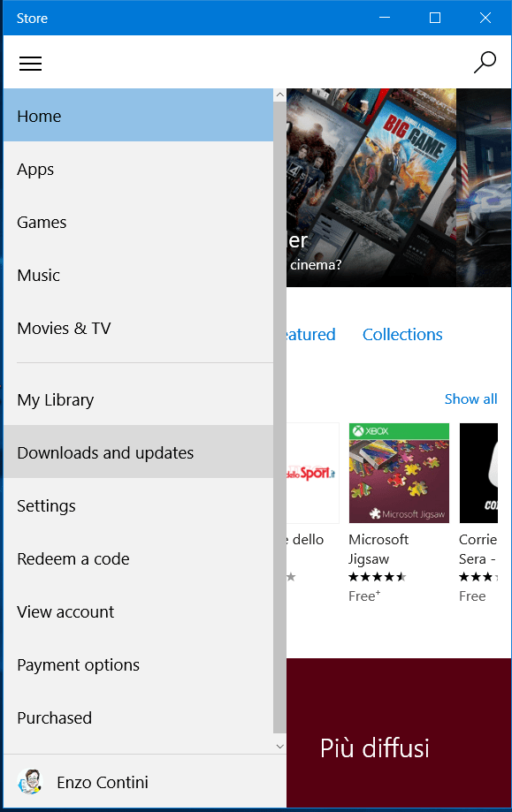The width and height of the screenshot is (512, 812).
Task: Maximize the Store window
Action: (x=435, y=18)
